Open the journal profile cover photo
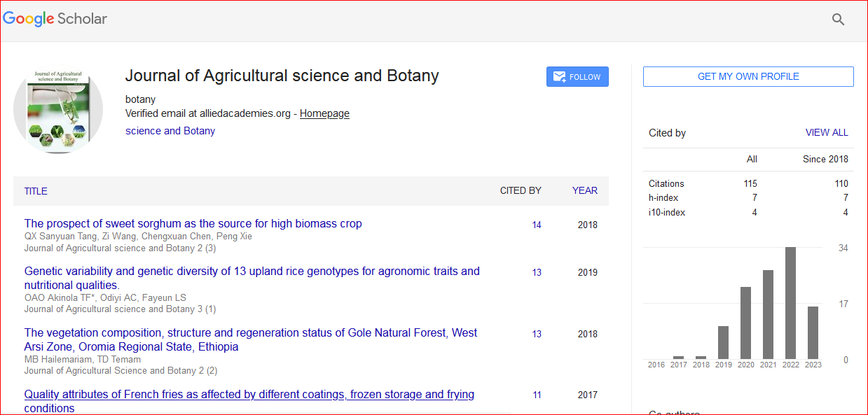 pyautogui.click(x=58, y=109)
